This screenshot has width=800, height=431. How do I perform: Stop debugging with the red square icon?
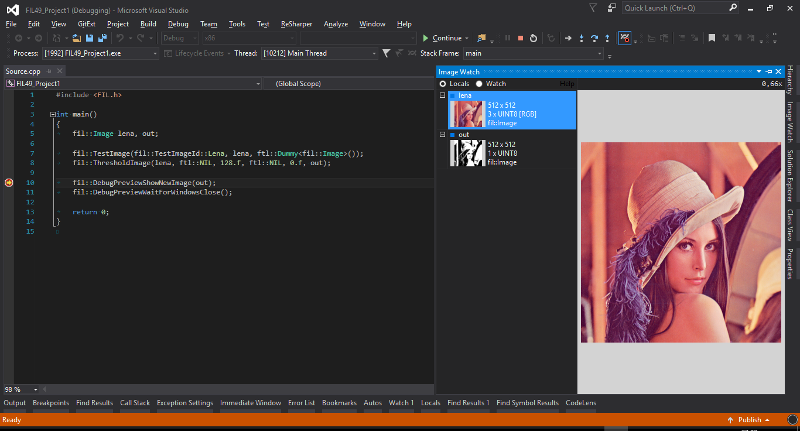520,38
